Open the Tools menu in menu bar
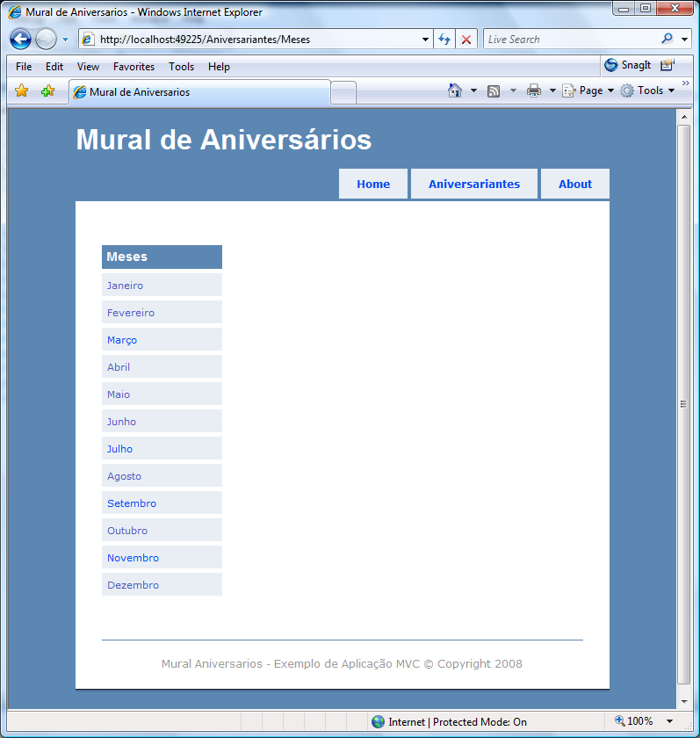The width and height of the screenshot is (700, 738). pyautogui.click(x=181, y=67)
